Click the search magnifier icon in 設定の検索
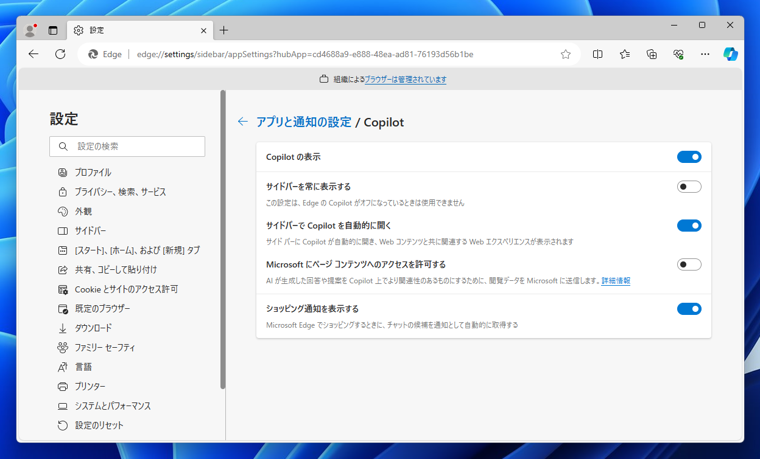This screenshot has height=459, width=760. 63,146
